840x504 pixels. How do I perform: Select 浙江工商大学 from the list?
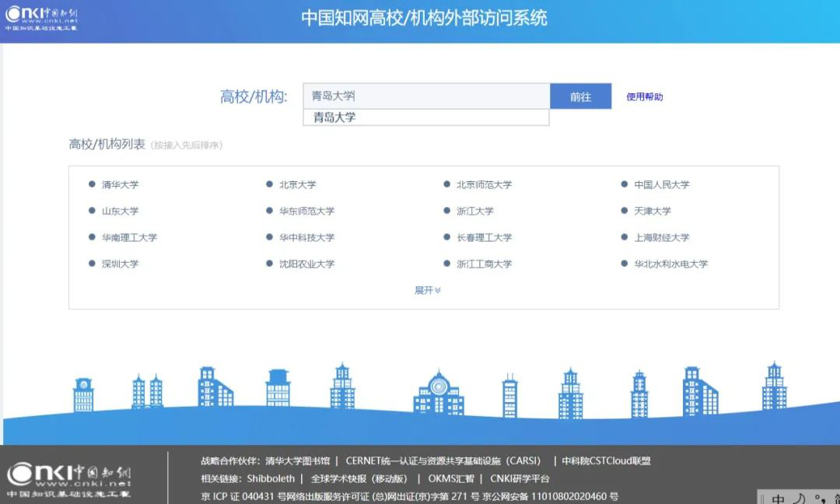(x=485, y=264)
